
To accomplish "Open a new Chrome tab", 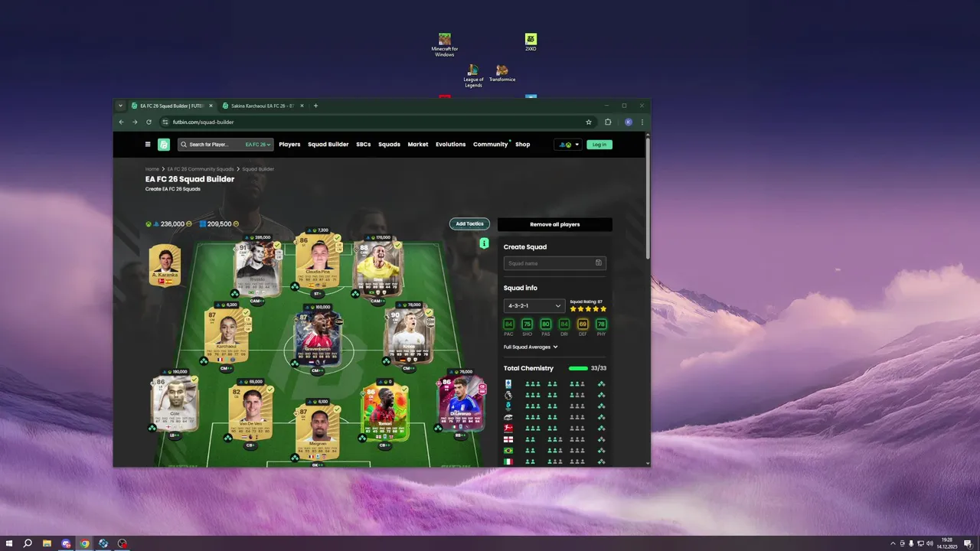I will point(315,106).
